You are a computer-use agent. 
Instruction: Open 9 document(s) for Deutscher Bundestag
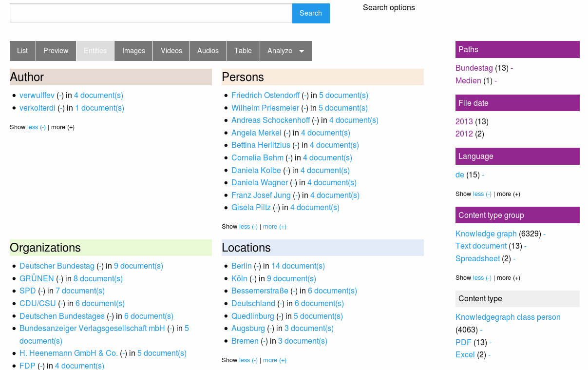point(138,266)
